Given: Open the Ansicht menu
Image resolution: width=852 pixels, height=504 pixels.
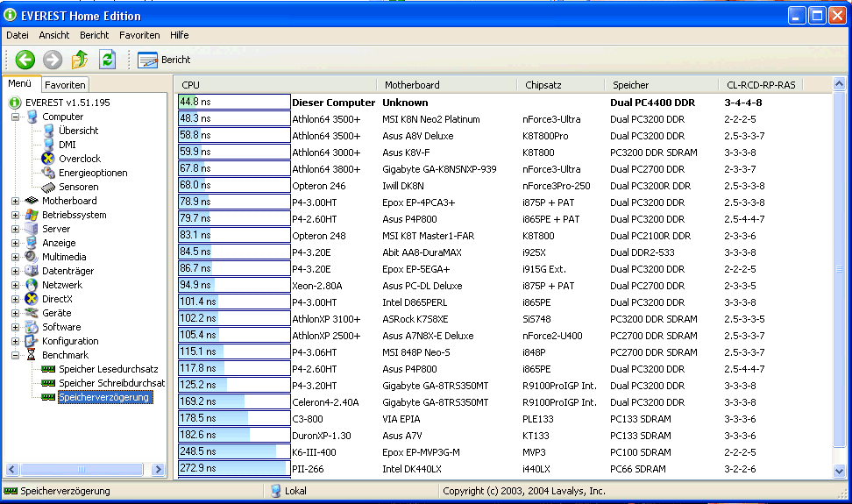Looking at the screenshot, I should (x=53, y=35).
